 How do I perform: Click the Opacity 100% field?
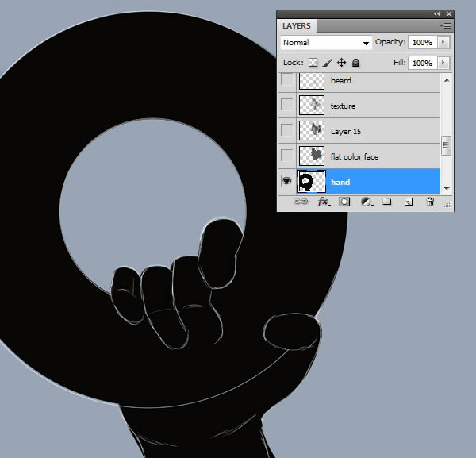[422, 42]
